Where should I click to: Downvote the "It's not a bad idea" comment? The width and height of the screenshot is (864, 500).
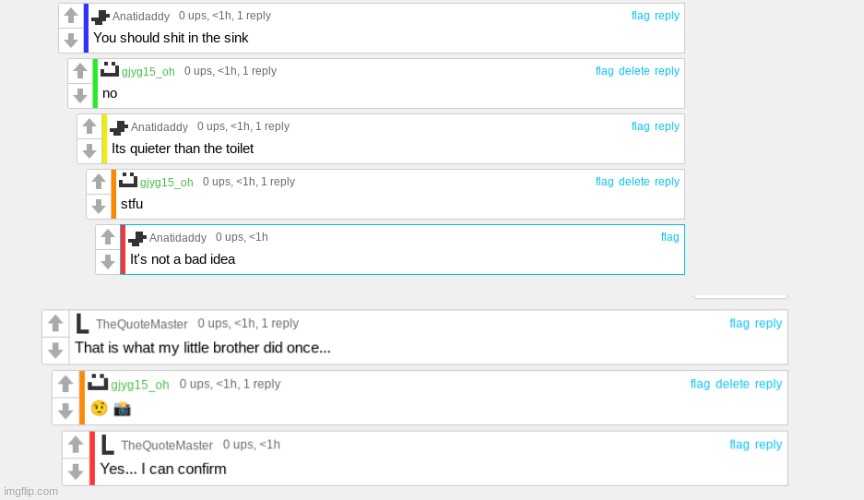click(x=107, y=261)
